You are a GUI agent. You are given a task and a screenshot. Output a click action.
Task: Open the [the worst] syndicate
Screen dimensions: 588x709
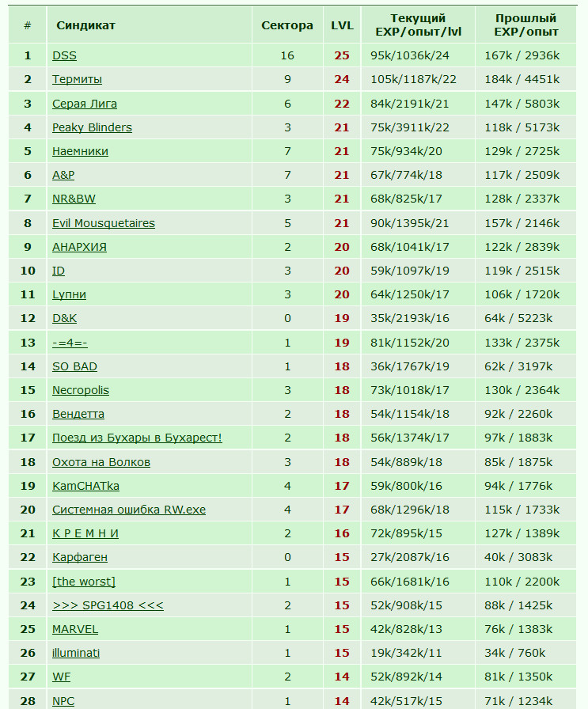tap(84, 582)
